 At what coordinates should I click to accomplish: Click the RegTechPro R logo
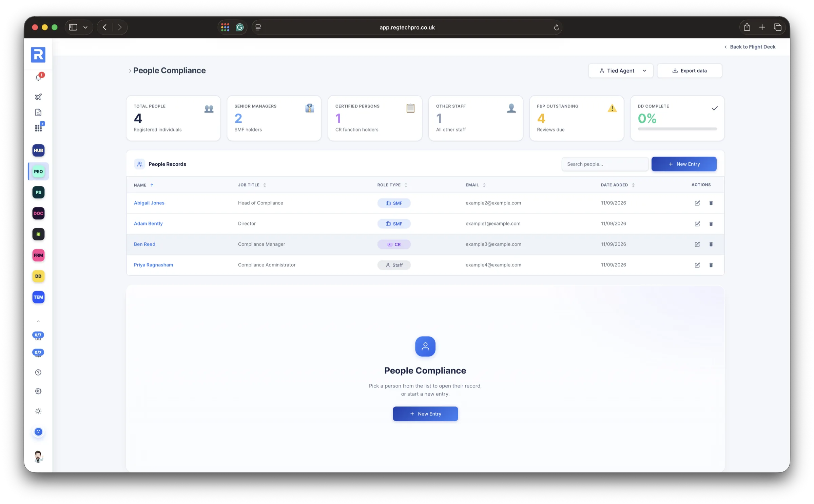38,55
